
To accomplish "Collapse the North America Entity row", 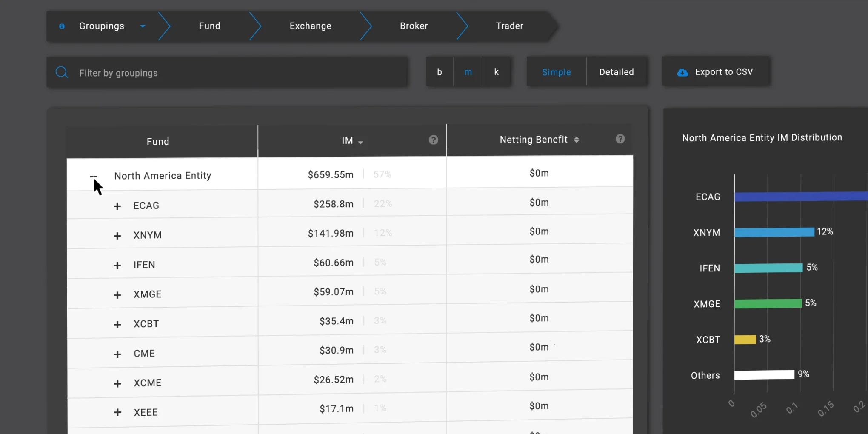I will coord(94,176).
